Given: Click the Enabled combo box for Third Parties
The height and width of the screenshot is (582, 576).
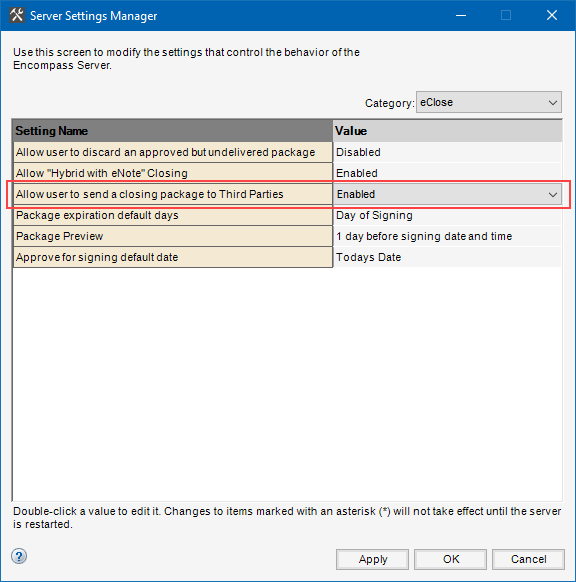Looking at the screenshot, I should (x=447, y=194).
